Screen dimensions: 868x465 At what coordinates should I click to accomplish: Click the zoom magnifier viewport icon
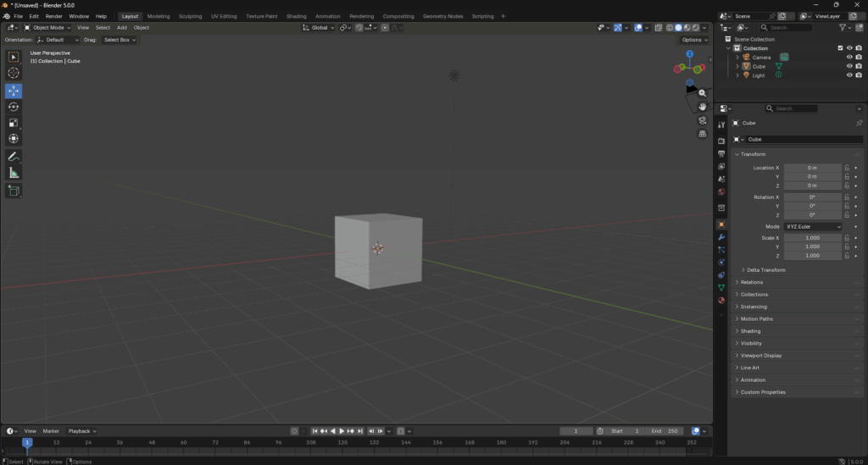point(702,93)
